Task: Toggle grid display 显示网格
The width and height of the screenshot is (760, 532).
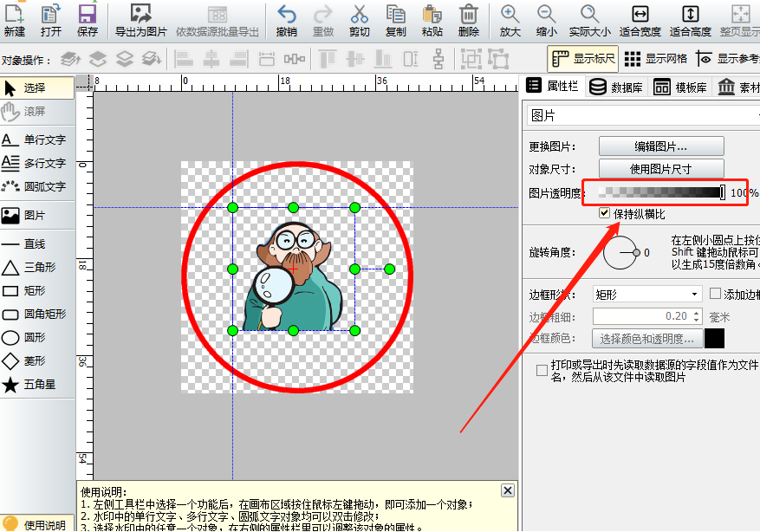Action: [655, 59]
